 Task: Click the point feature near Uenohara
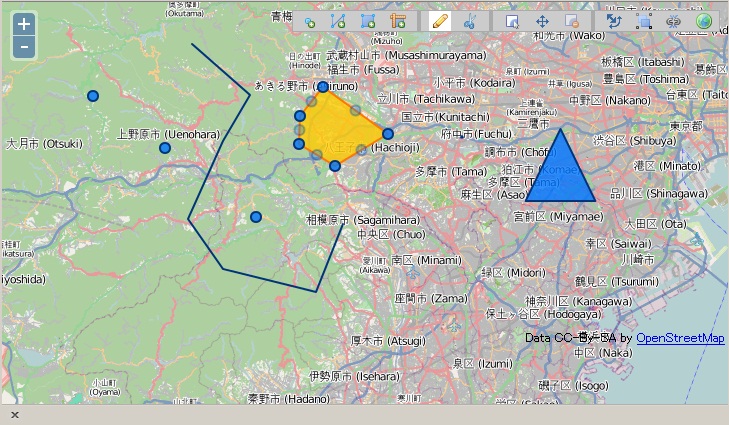tap(165, 148)
